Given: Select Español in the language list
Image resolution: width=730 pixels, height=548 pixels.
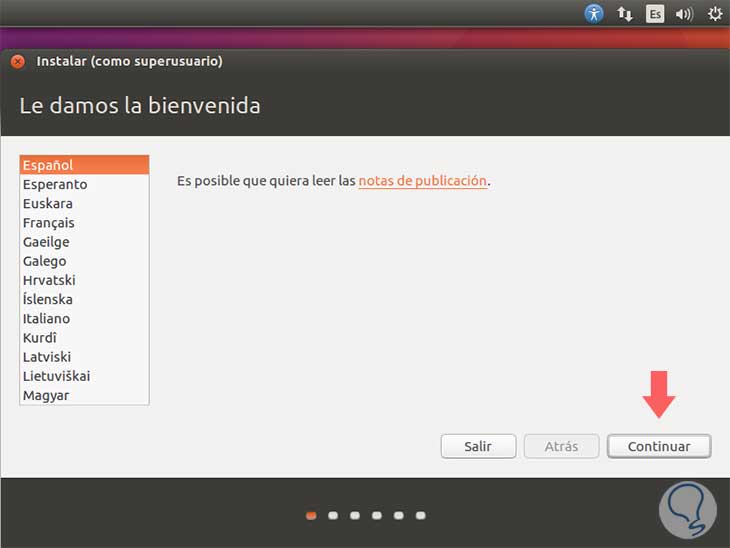Looking at the screenshot, I should pyautogui.click(x=84, y=165).
